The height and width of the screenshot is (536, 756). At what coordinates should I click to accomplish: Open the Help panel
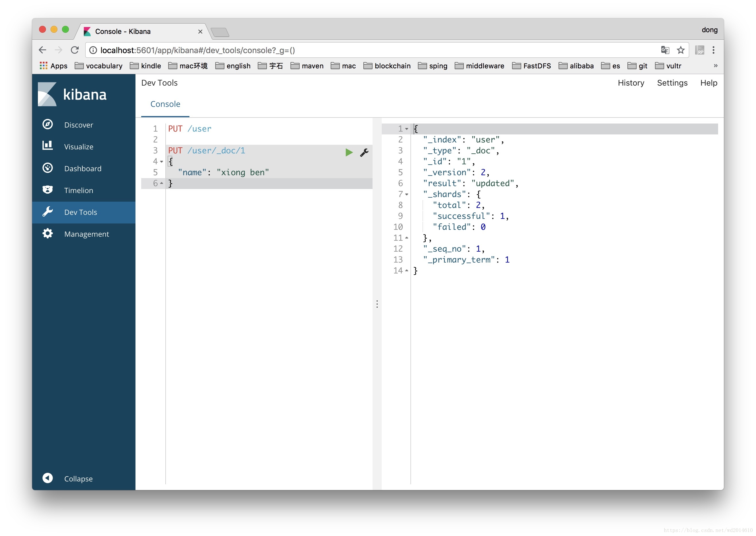click(709, 82)
